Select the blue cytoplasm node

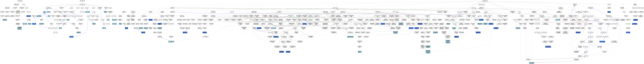coord(45,12)
